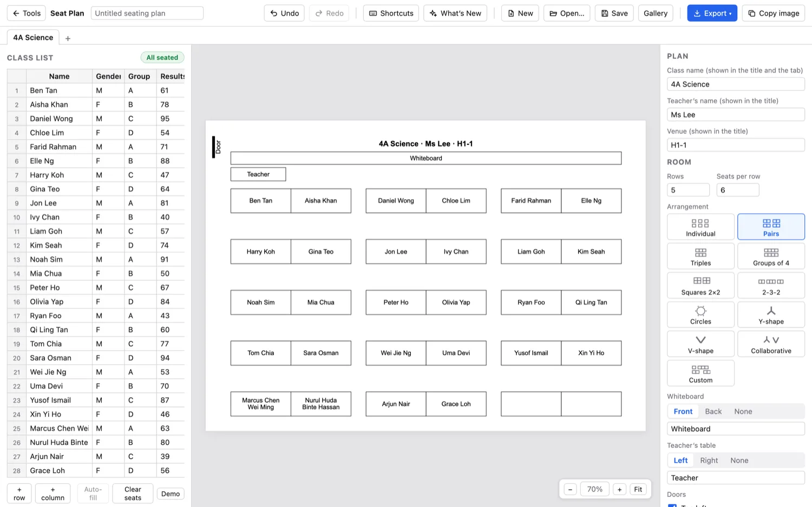The image size is (812, 507).
Task: Click the Door marker on plan
Action: [217, 147]
